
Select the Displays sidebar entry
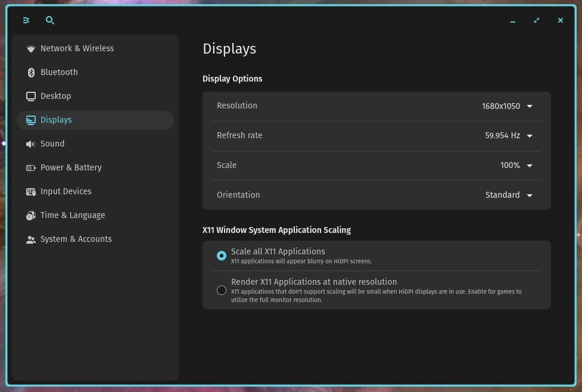(95, 120)
